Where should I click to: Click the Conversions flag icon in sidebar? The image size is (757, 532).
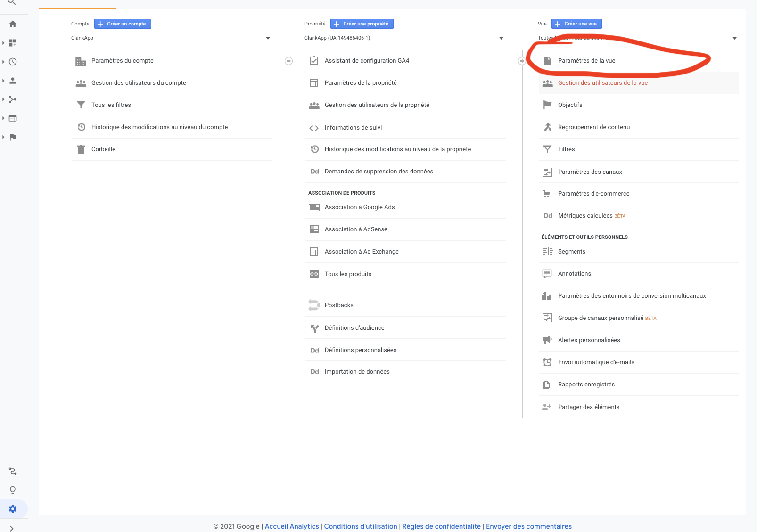pos(13,137)
